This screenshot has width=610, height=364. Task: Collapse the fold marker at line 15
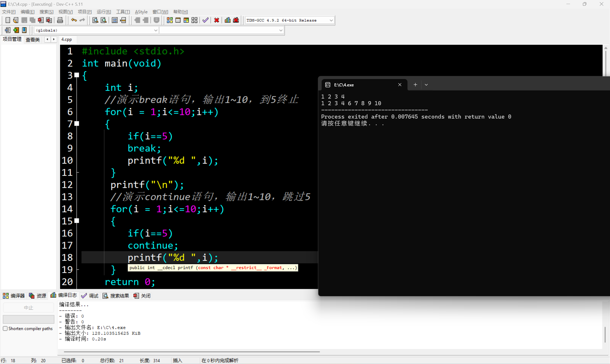pyautogui.click(x=77, y=221)
